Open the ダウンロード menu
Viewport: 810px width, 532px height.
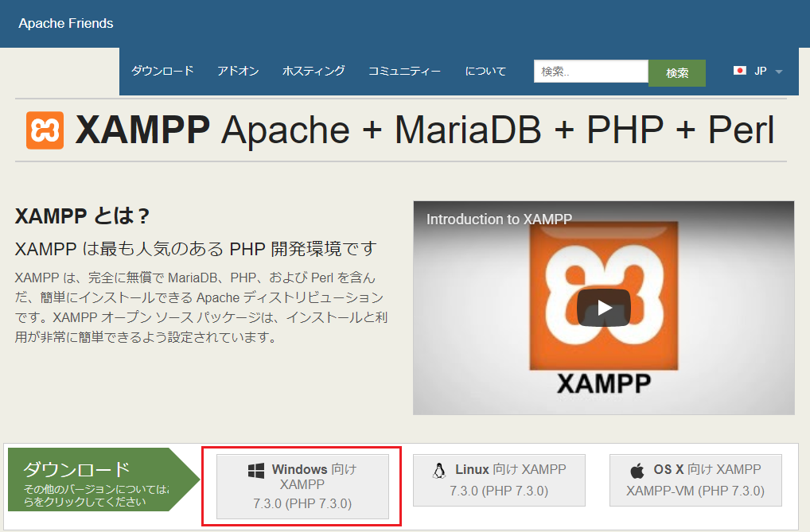pos(162,71)
